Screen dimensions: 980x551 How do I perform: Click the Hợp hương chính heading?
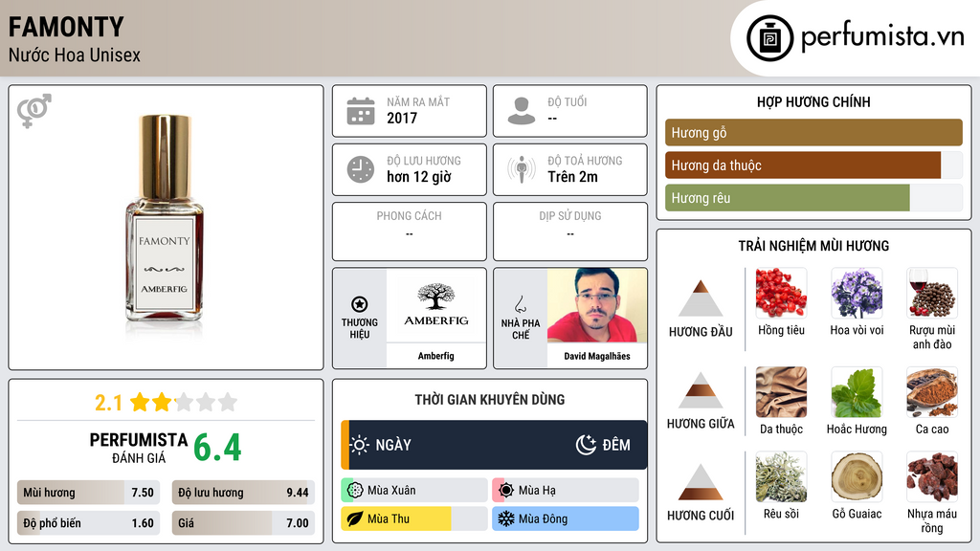coord(813,101)
